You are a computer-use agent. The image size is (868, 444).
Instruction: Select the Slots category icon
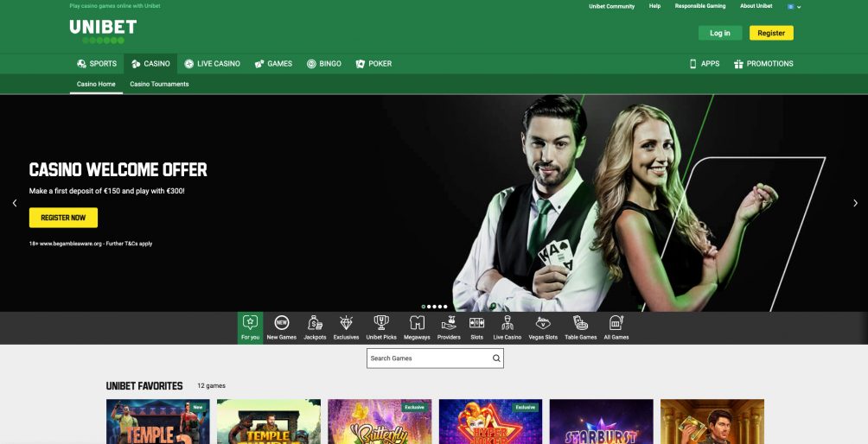[476, 328]
